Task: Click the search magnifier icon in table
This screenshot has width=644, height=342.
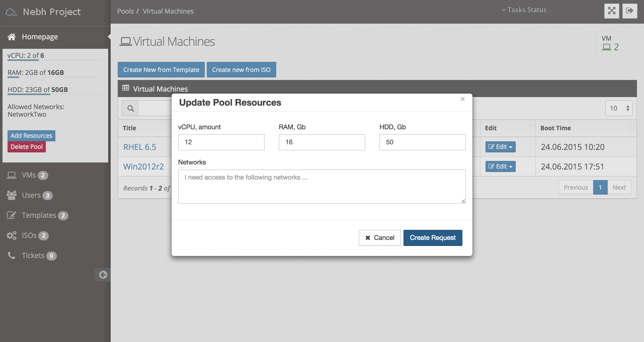Action: pyautogui.click(x=130, y=108)
